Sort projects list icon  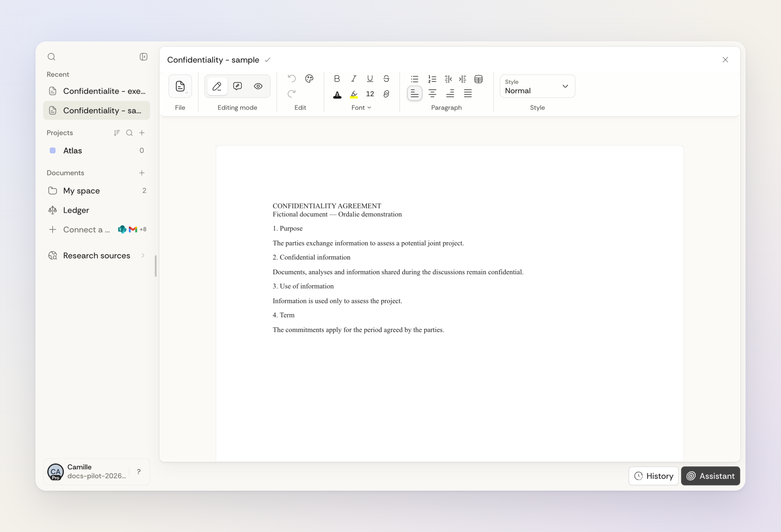117,133
